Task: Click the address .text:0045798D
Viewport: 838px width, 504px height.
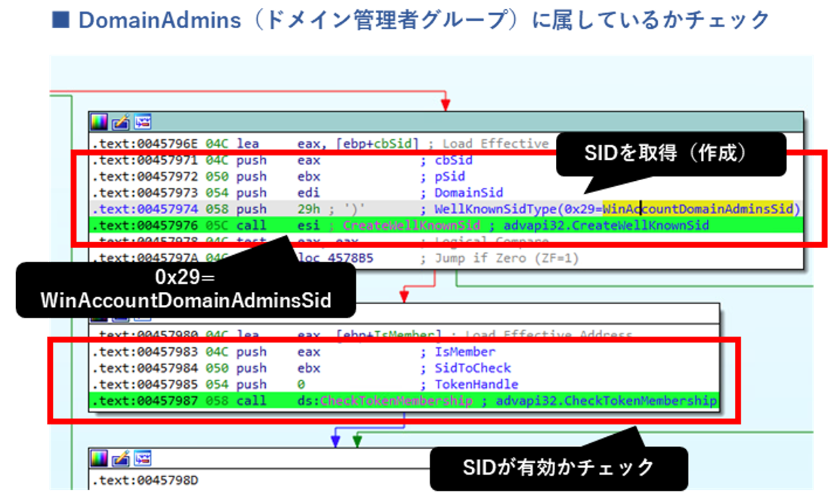Action: click(x=146, y=481)
